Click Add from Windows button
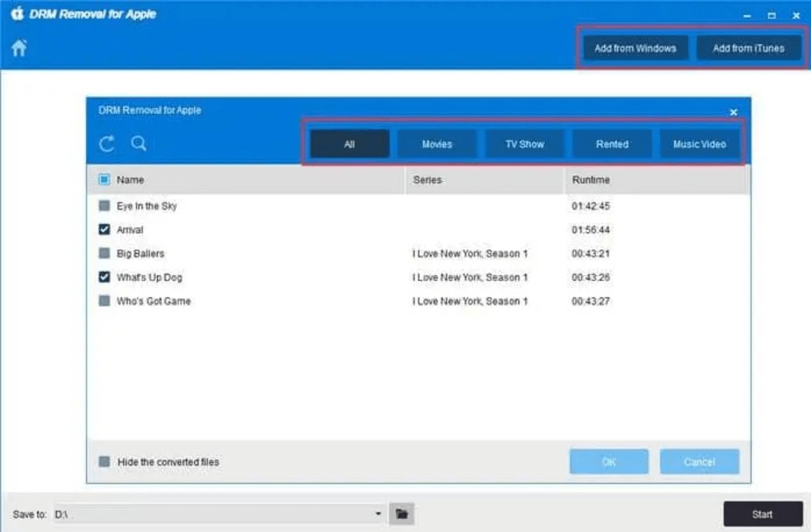Image resolution: width=811 pixels, height=532 pixels. (x=635, y=48)
